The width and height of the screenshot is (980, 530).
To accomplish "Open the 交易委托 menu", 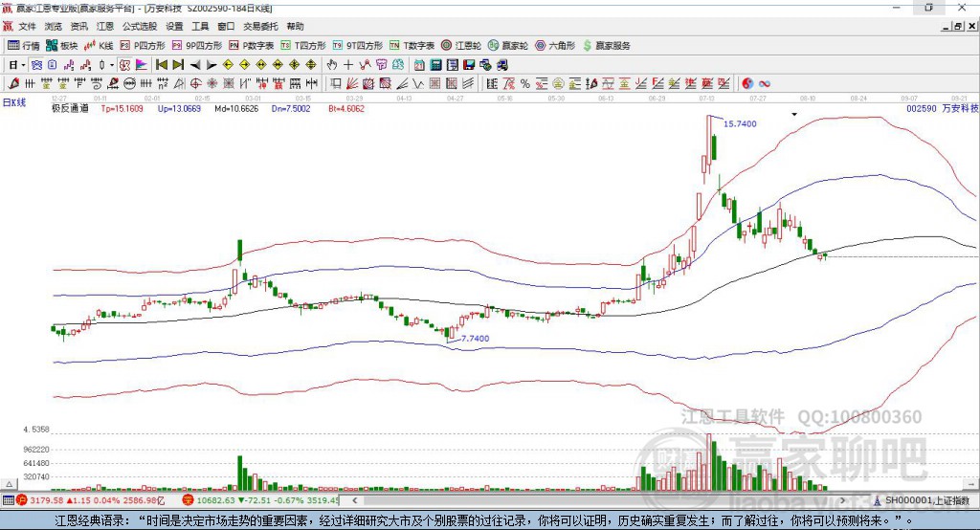I will (x=260, y=26).
